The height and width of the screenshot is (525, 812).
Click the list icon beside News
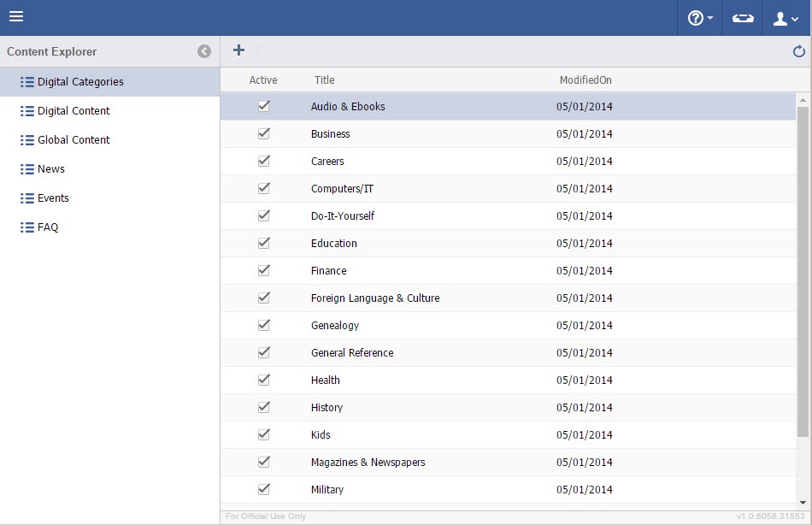[x=27, y=169]
